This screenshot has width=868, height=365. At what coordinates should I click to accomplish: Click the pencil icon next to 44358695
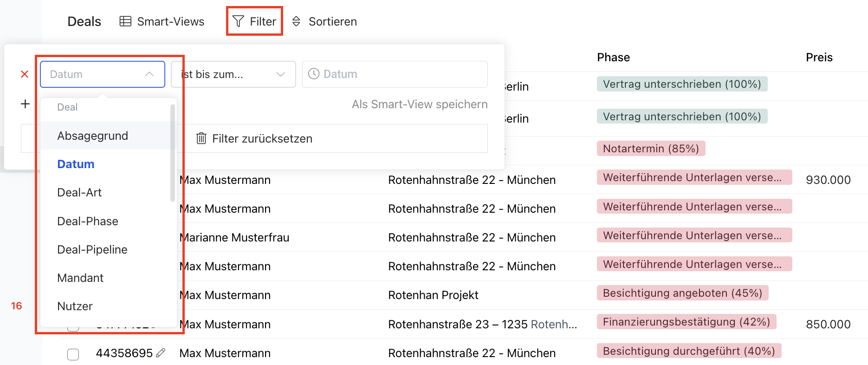(x=161, y=353)
